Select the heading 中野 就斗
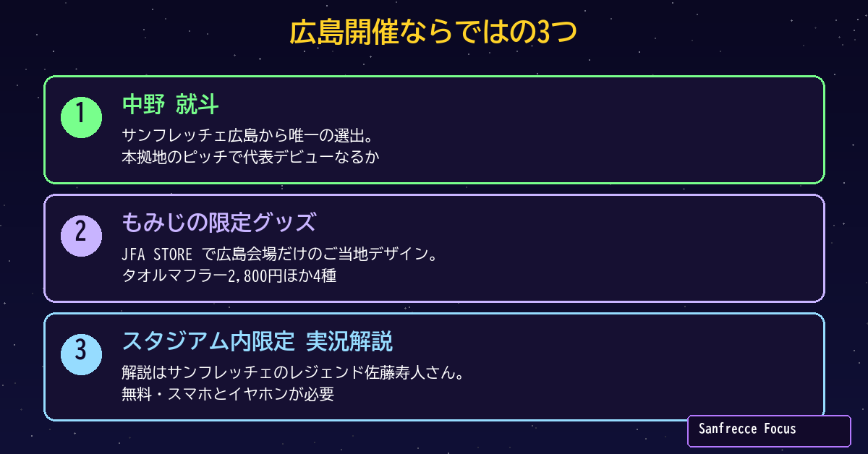868x454 pixels. pyautogui.click(x=170, y=106)
